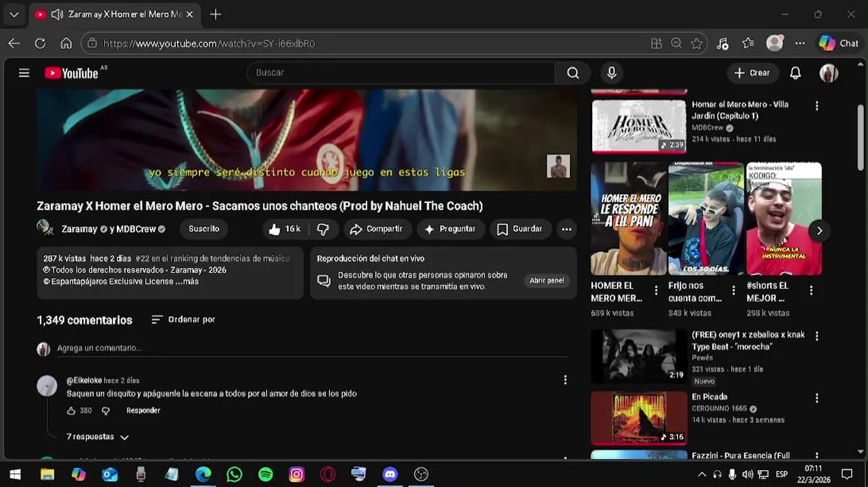Open the Zaramay channel name link
Screen dimensions: 868x487
coord(79,229)
